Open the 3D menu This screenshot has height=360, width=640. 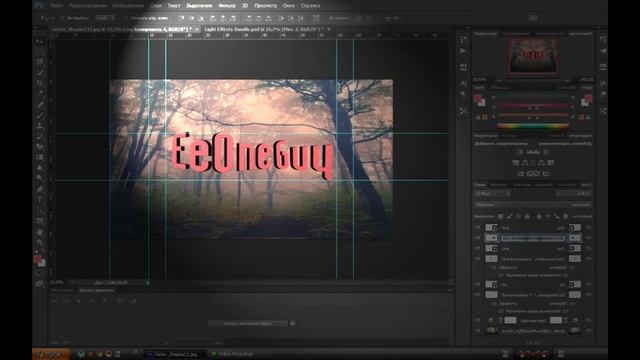245,6
